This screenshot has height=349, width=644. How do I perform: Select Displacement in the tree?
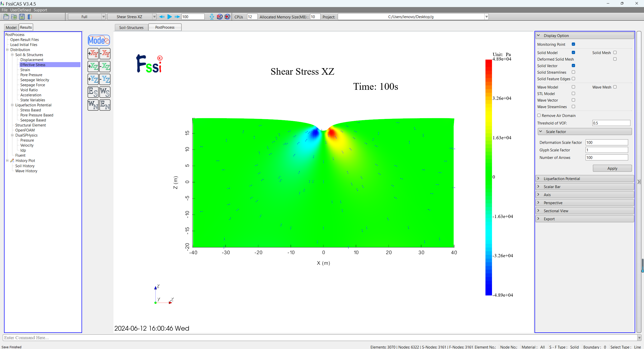point(32,60)
